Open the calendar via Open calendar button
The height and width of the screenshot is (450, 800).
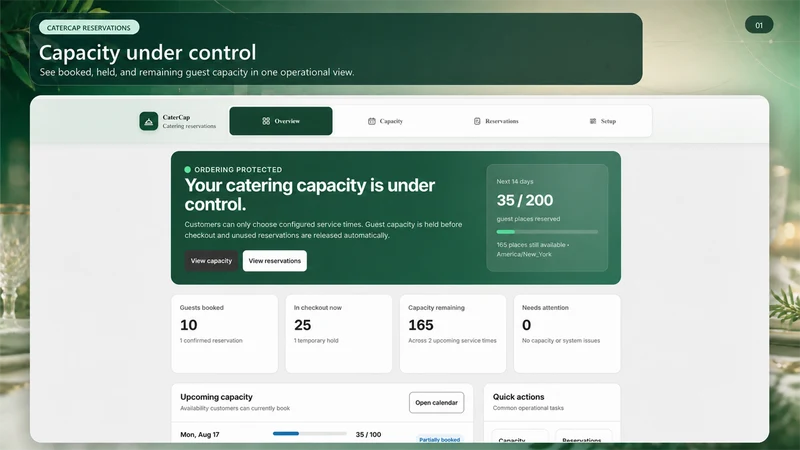pos(436,403)
